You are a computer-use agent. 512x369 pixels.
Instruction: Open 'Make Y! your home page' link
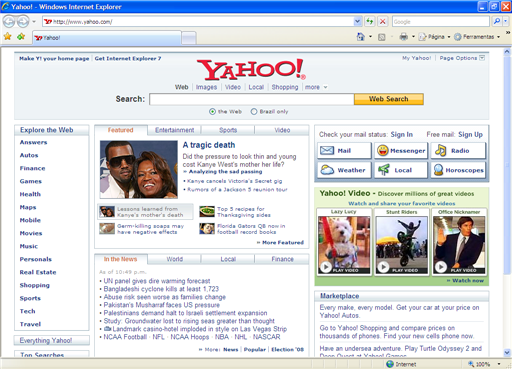tap(54, 58)
